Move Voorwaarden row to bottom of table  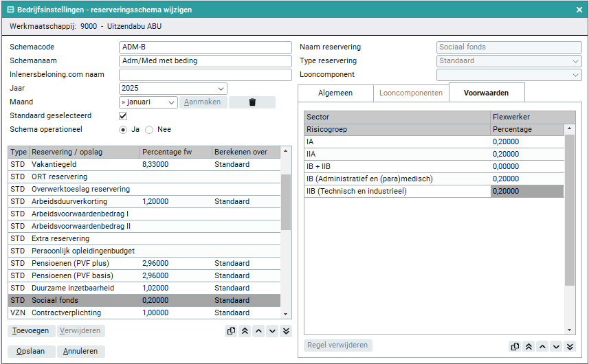(570, 347)
